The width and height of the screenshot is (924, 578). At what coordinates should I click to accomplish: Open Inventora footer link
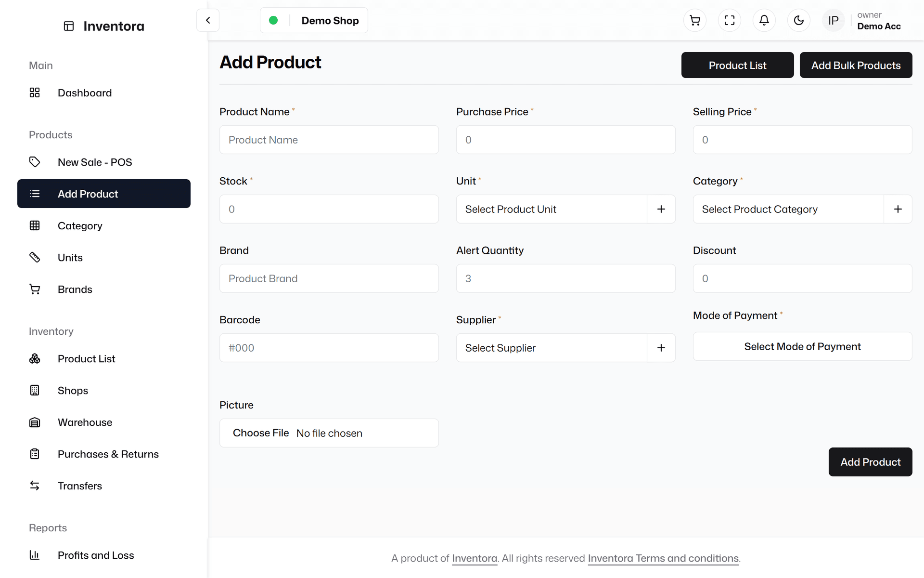pos(475,558)
